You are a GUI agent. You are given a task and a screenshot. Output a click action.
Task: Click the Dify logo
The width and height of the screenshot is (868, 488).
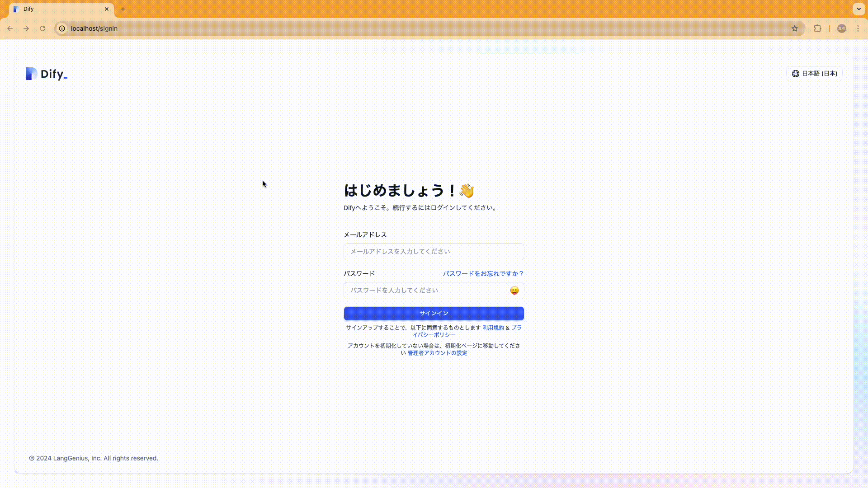(47, 74)
